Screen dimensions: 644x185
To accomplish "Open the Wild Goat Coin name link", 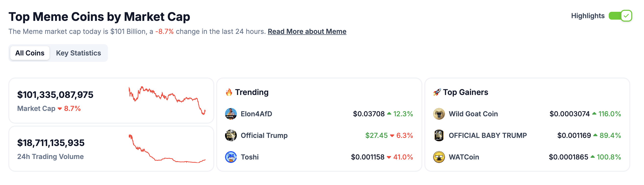I will [473, 114].
